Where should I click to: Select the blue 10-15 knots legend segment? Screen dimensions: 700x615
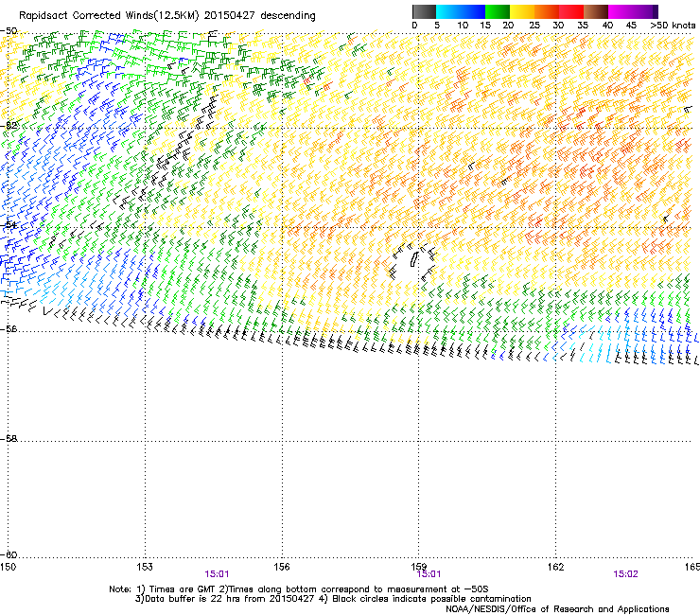[473, 11]
